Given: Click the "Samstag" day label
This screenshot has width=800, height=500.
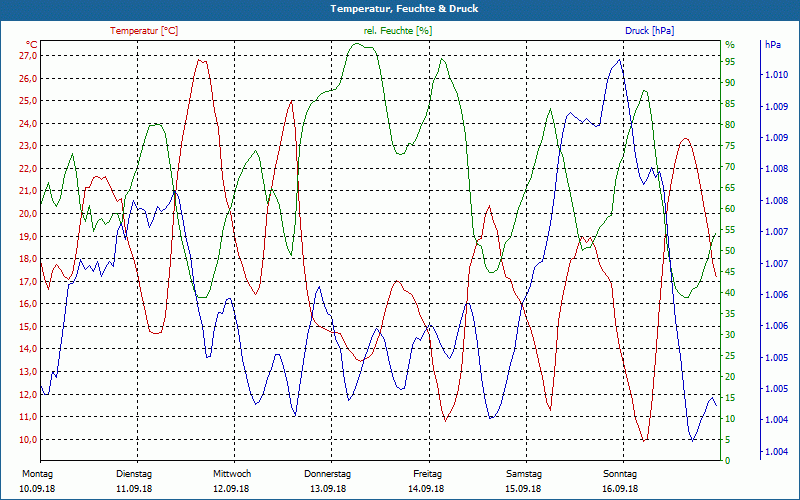Looking at the screenshot, I should click(523, 474).
